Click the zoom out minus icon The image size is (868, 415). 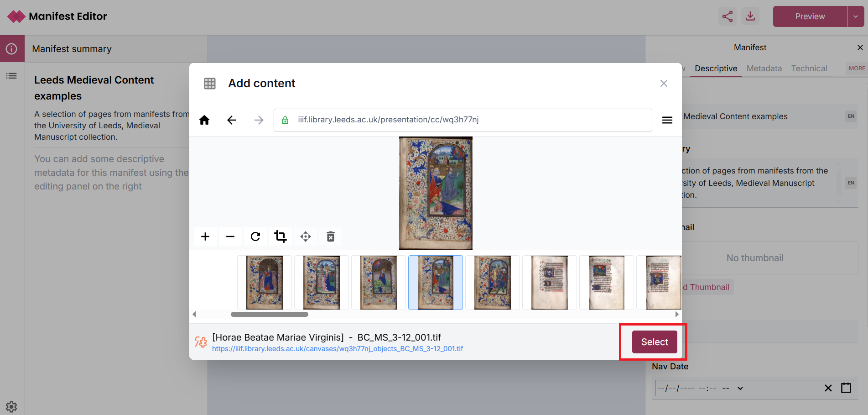coord(230,236)
